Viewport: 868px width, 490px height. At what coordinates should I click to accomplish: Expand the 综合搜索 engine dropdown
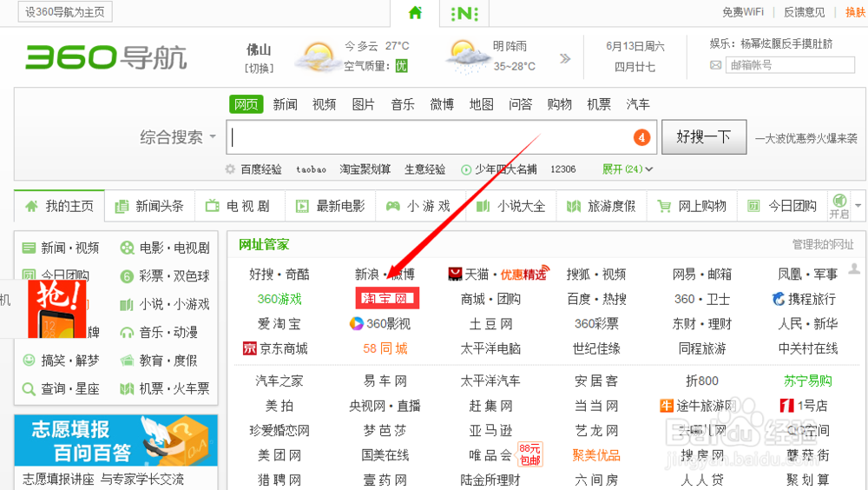click(178, 137)
